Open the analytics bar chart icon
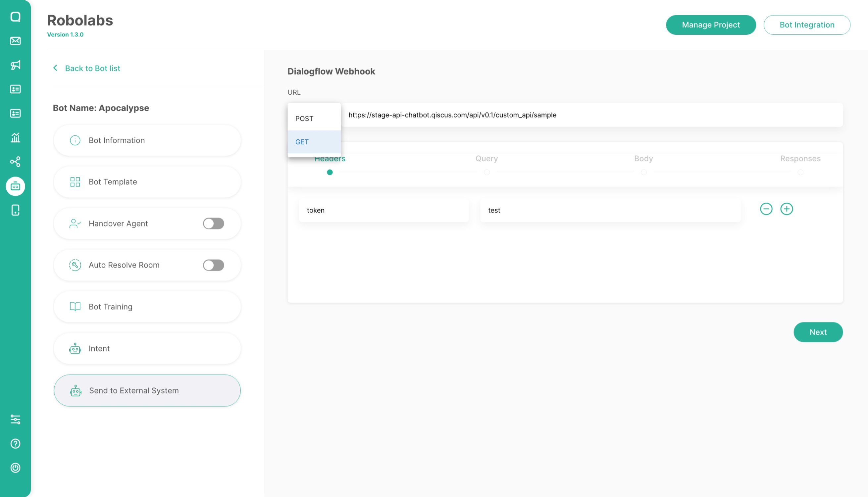The image size is (868, 497). (x=15, y=137)
